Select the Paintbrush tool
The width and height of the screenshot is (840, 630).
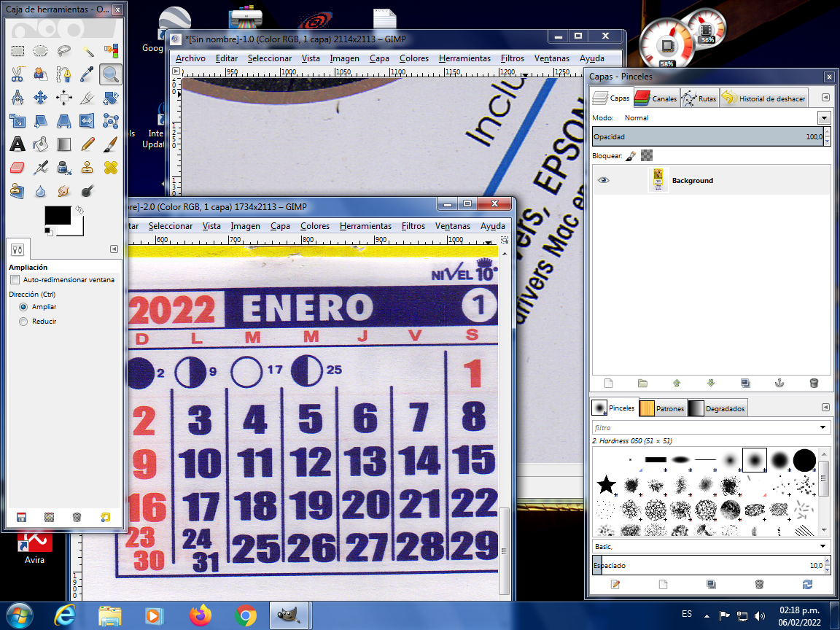pyautogui.click(x=110, y=144)
